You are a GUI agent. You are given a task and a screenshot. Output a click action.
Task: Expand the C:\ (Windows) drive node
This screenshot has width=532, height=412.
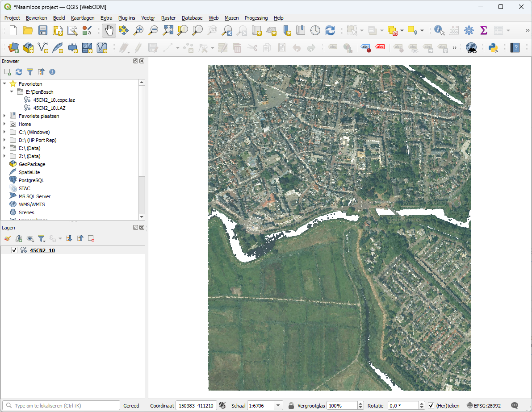(x=4, y=132)
